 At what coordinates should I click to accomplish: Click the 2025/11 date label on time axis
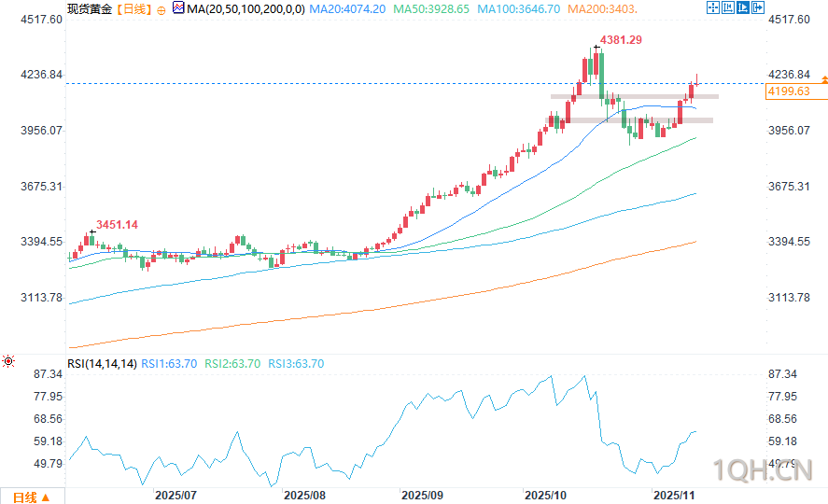coord(674,496)
